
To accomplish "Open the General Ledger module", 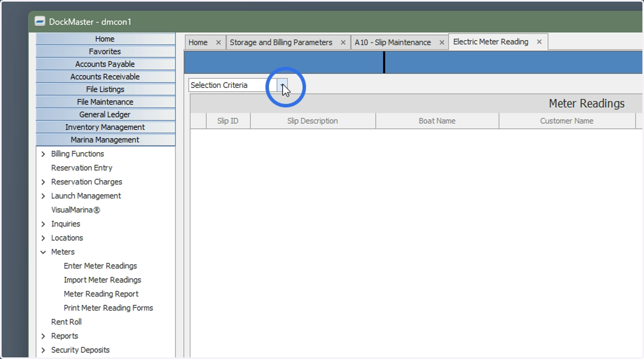I will pyautogui.click(x=105, y=115).
